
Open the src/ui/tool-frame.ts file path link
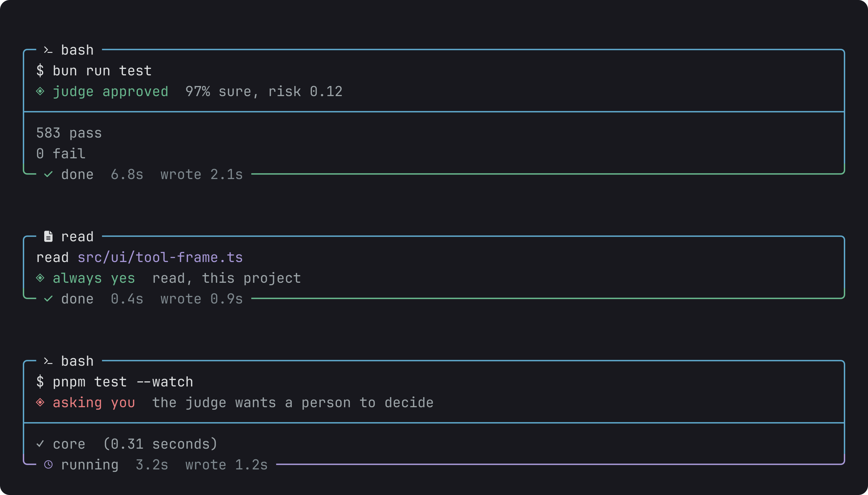click(x=160, y=258)
